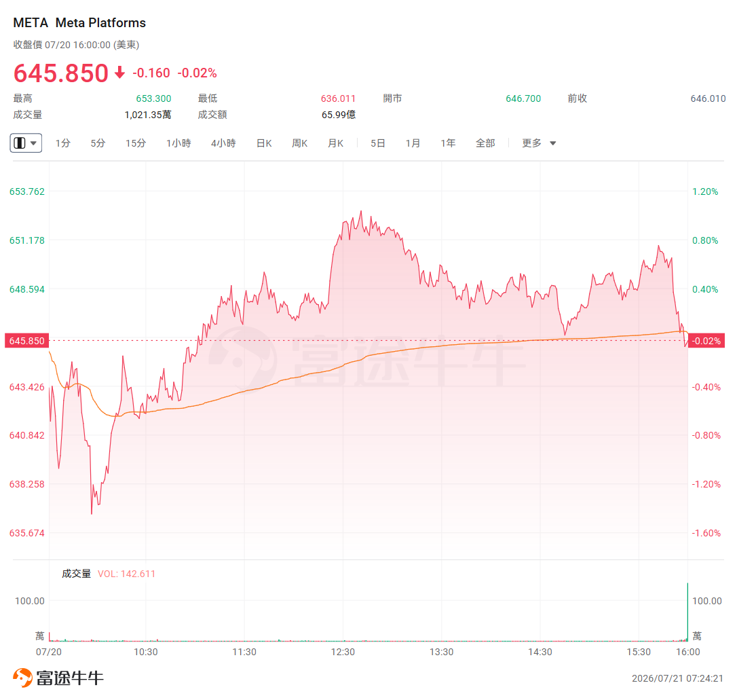Click the -0.160 price change value

point(151,73)
